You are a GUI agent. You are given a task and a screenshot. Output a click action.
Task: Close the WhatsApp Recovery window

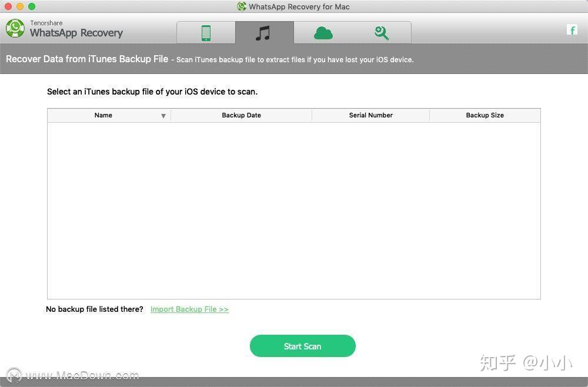[8, 6]
